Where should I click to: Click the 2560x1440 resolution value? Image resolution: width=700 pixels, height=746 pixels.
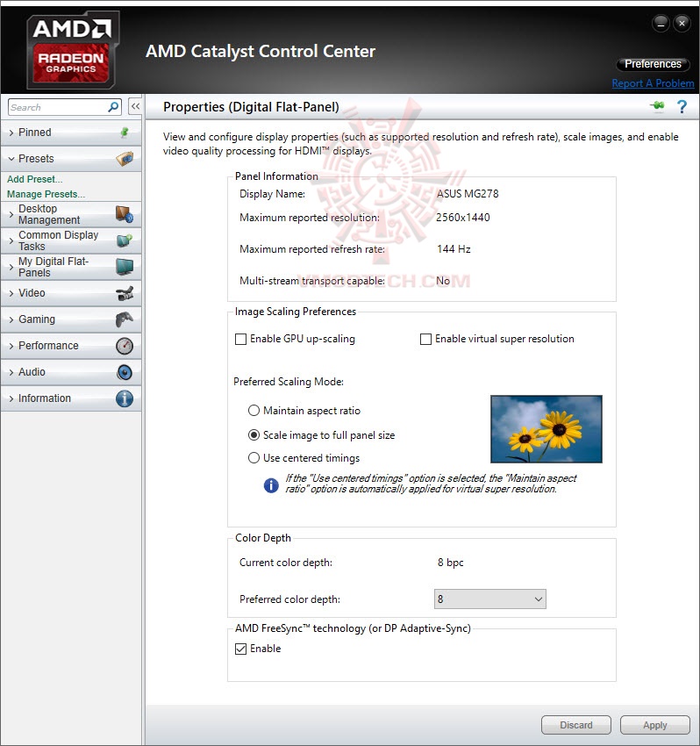tap(462, 218)
